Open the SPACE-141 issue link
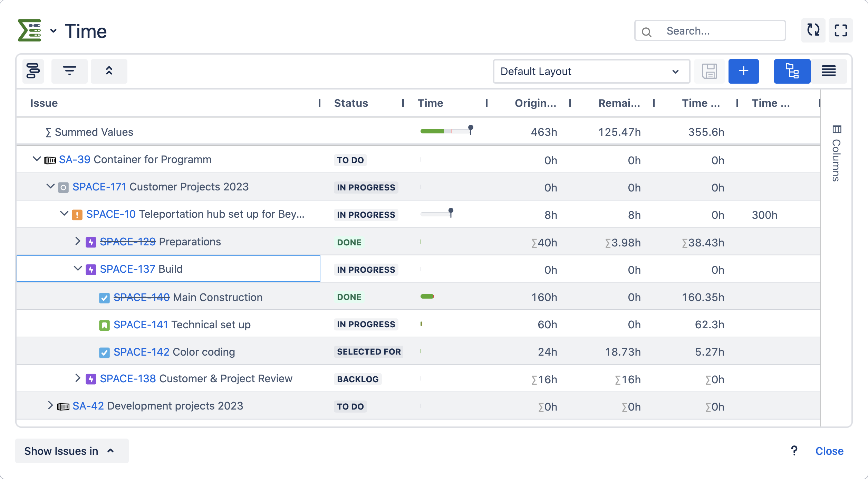 [141, 325]
